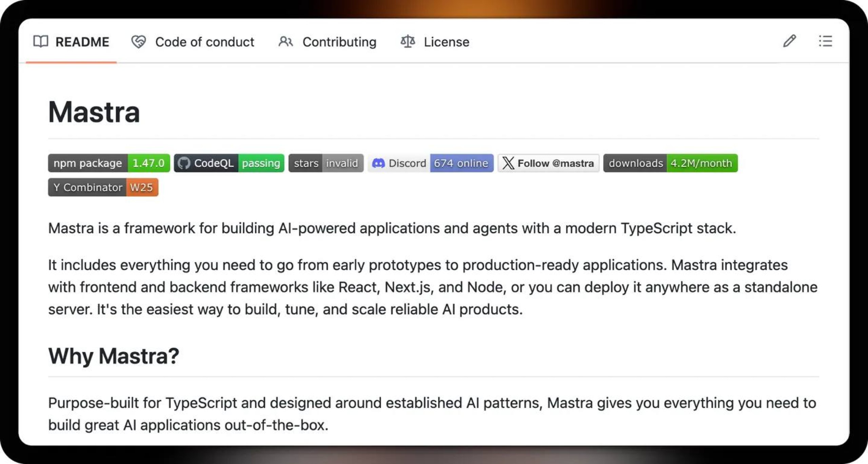Switch to Code of conduct tab

tap(192, 42)
